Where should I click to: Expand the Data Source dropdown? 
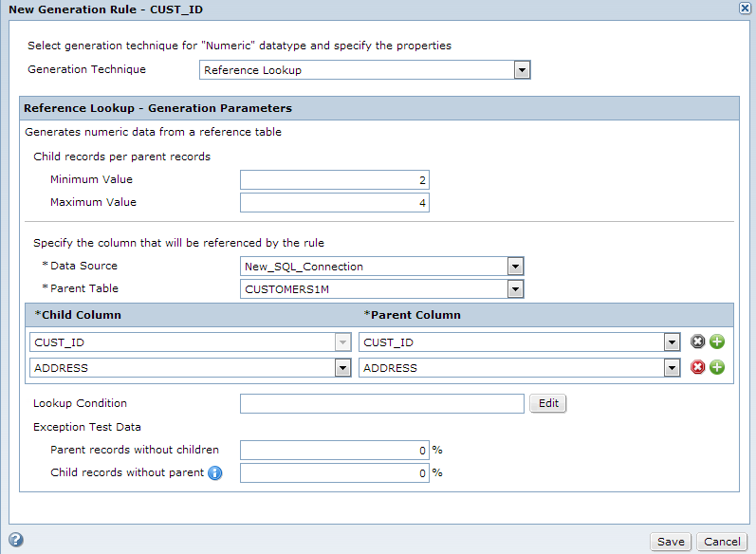(x=515, y=267)
